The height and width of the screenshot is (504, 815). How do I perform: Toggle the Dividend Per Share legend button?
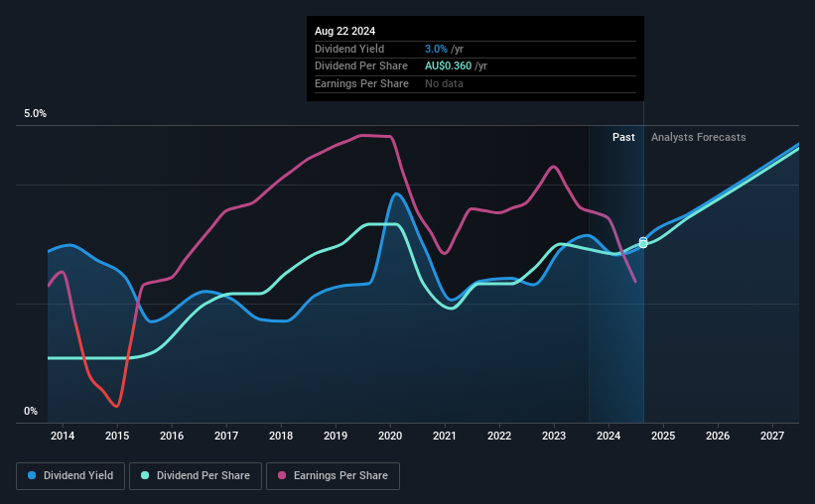tap(196, 476)
